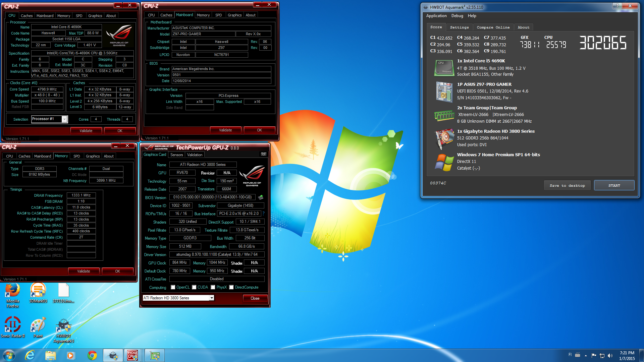Open the Debug menu in HWBOT Aquamark
Image resolution: width=644 pixels, height=362 pixels.
point(457,16)
